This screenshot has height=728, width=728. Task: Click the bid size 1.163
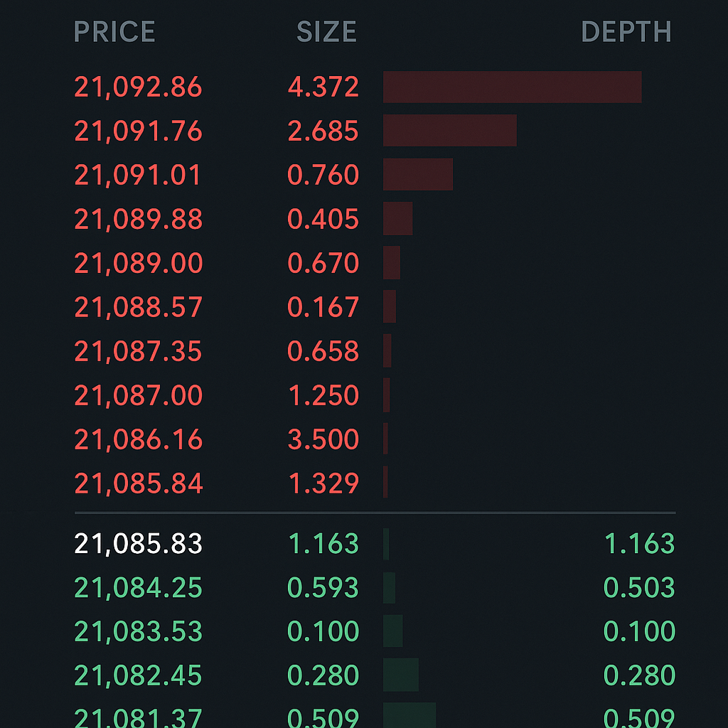pyautogui.click(x=324, y=542)
